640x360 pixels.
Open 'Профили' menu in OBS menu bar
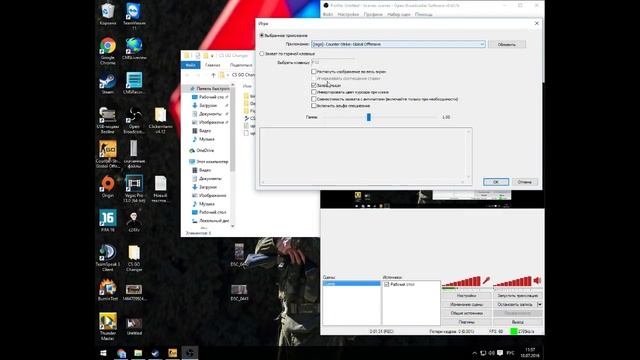tap(373, 14)
